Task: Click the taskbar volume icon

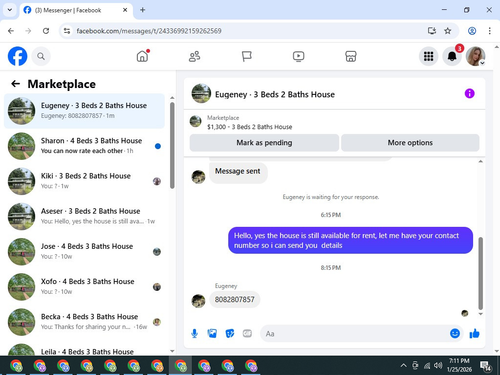Action: click(x=438, y=366)
